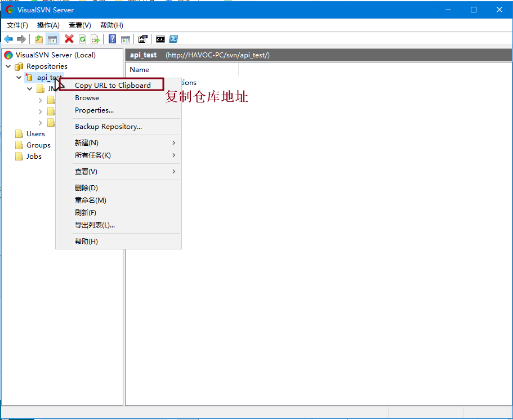
Task: Go up one level with folder icon
Action: click(x=39, y=39)
